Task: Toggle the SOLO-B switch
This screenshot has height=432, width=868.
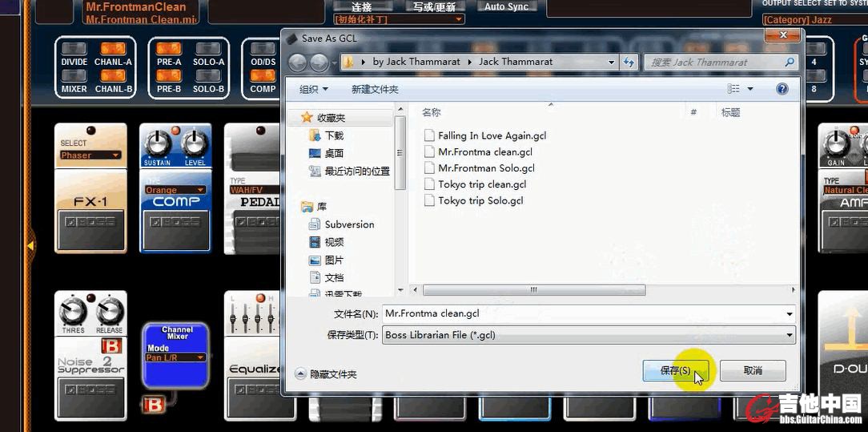Action: (208, 75)
